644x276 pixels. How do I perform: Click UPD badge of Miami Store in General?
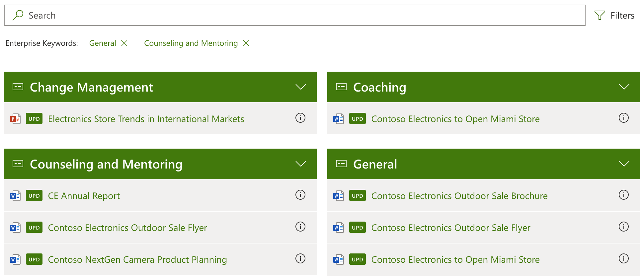point(358,259)
